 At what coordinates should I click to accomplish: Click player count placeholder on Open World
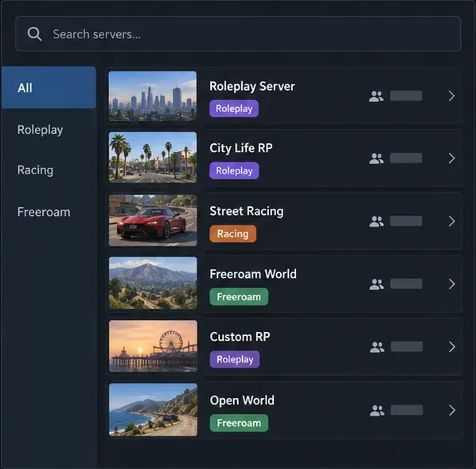pyautogui.click(x=407, y=410)
